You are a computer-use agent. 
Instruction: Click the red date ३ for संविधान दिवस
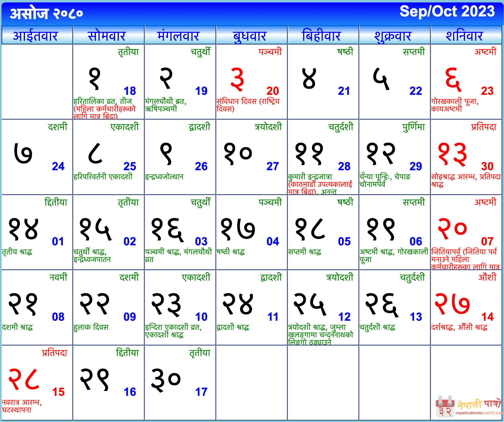tap(237, 79)
